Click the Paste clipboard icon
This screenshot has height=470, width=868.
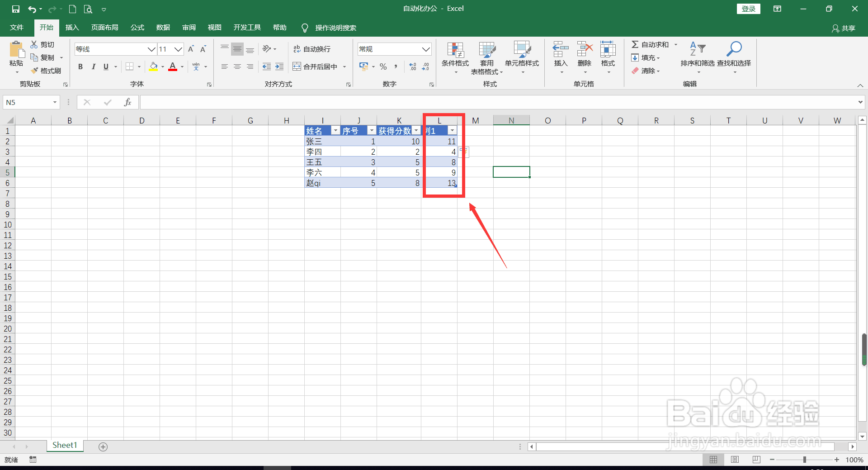pos(17,49)
